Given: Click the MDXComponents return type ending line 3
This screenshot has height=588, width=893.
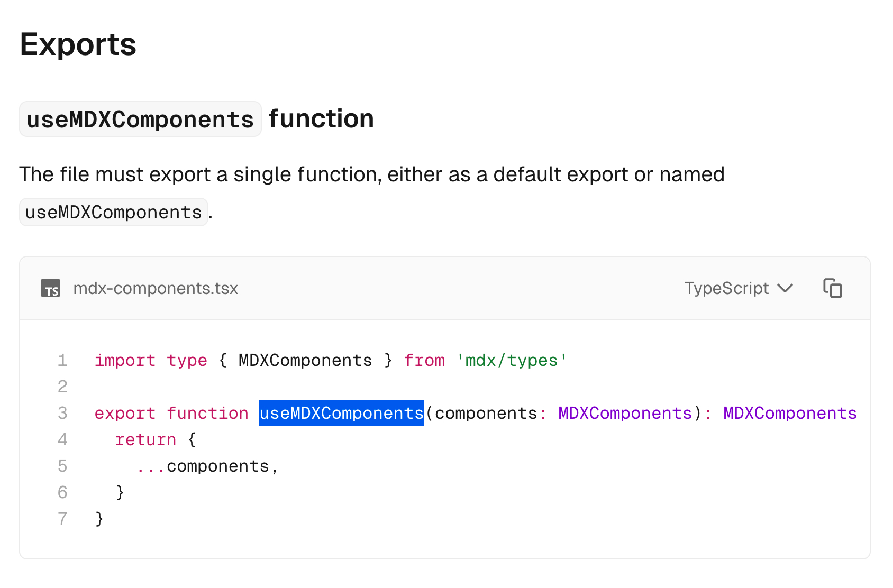Looking at the screenshot, I should (x=790, y=413).
